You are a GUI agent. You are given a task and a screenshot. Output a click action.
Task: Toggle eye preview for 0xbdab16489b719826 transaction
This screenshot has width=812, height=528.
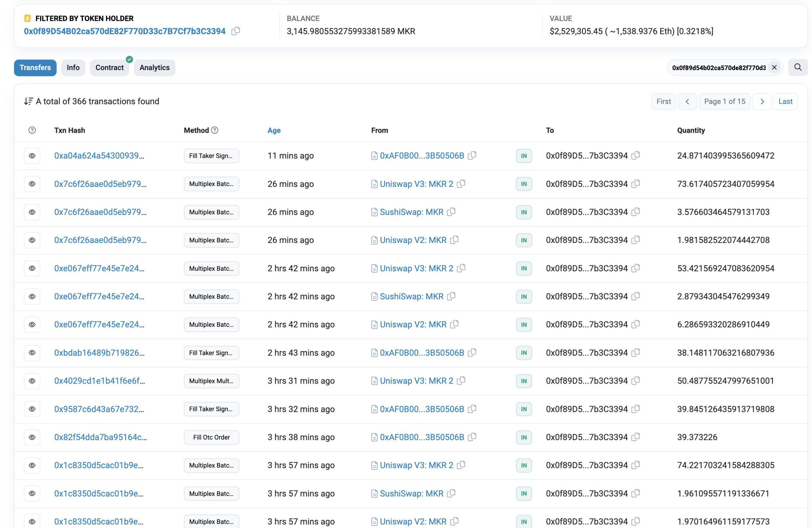[32, 353]
